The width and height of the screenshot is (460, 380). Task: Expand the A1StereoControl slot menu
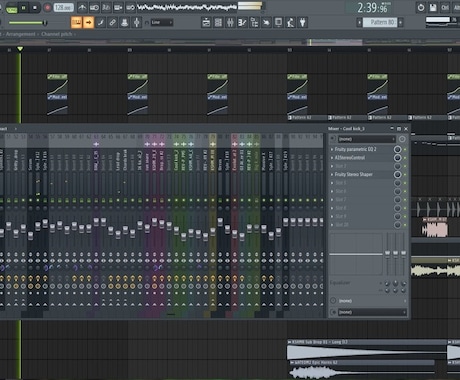(x=332, y=158)
